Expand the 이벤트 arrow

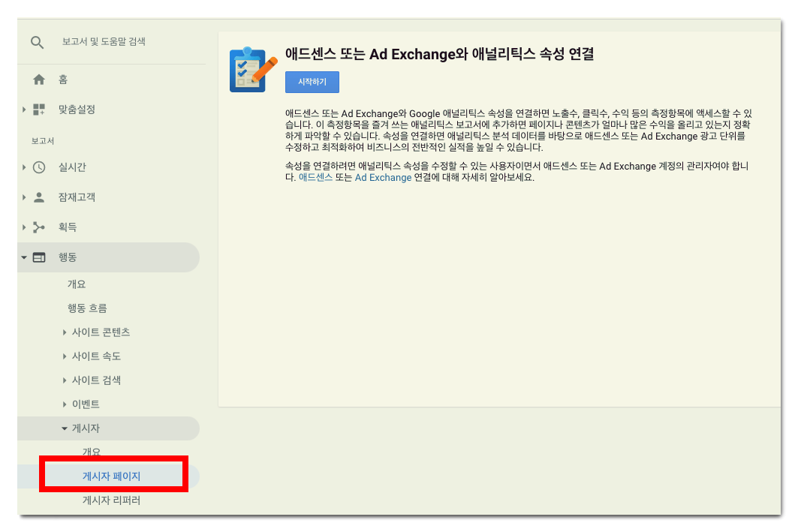tap(65, 404)
